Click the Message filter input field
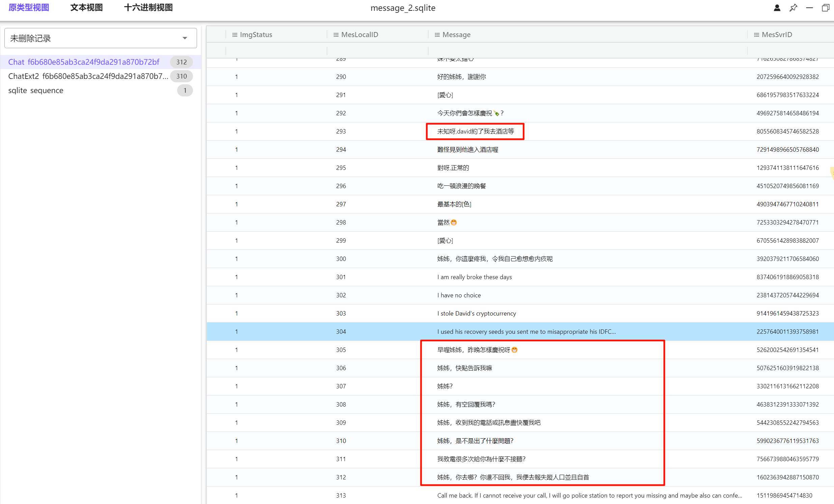 [x=587, y=51]
